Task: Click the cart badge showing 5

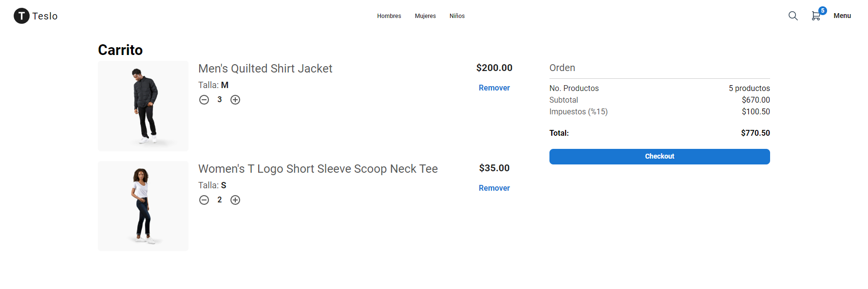Action: point(823,11)
